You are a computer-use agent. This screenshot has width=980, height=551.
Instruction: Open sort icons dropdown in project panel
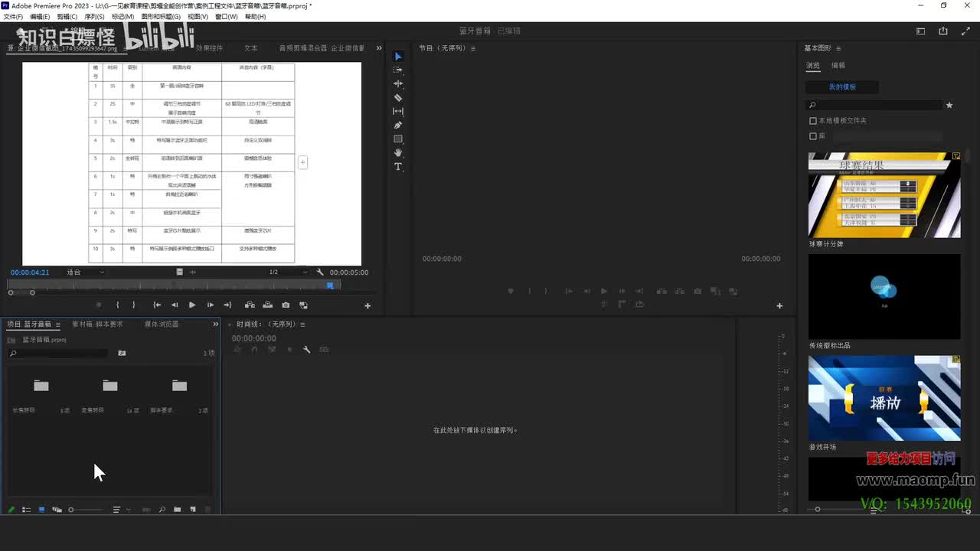click(x=121, y=510)
